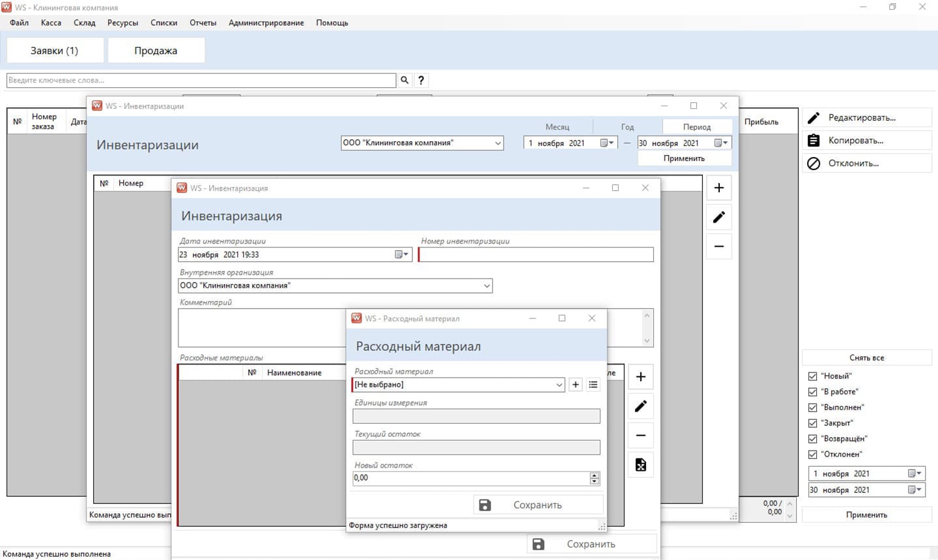The width and height of the screenshot is (938, 560).
Task: Click the Excel export icon in inventory form
Action: pos(640,465)
